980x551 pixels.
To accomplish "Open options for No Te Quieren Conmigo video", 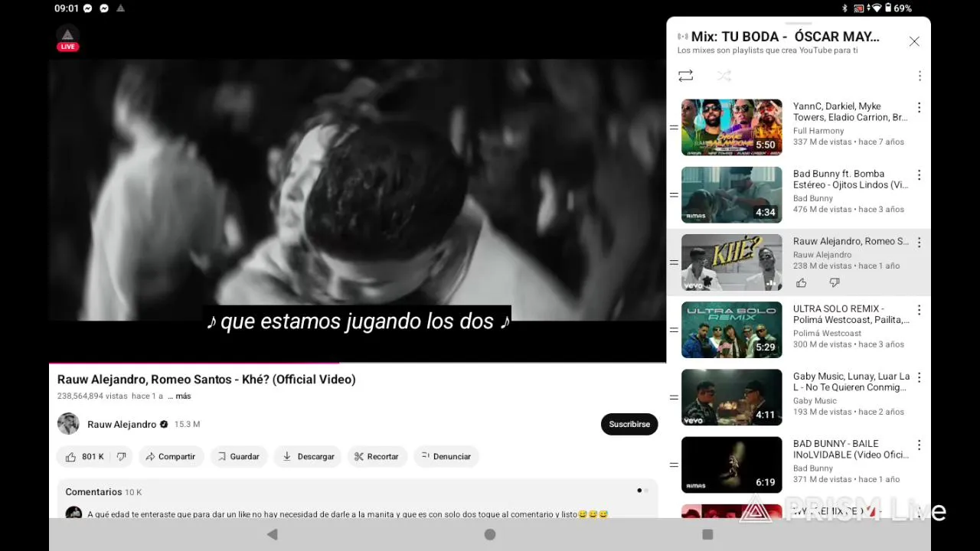I will pos(919,377).
